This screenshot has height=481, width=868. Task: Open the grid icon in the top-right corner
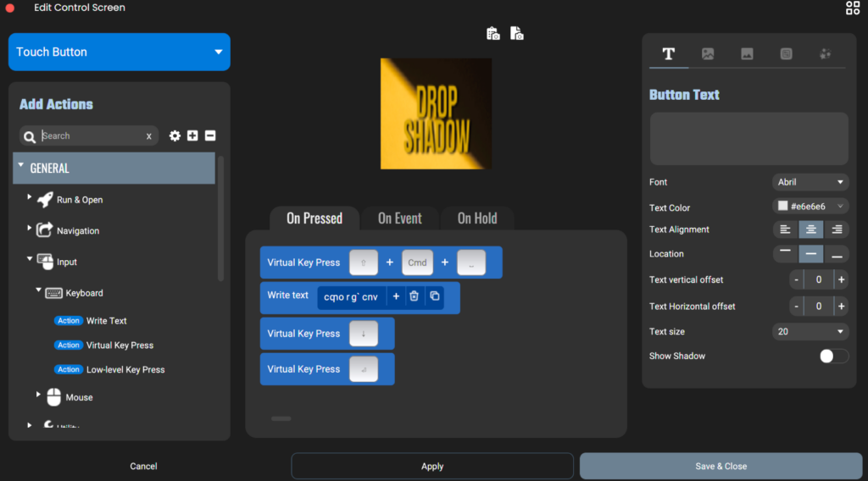pyautogui.click(x=852, y=8)
